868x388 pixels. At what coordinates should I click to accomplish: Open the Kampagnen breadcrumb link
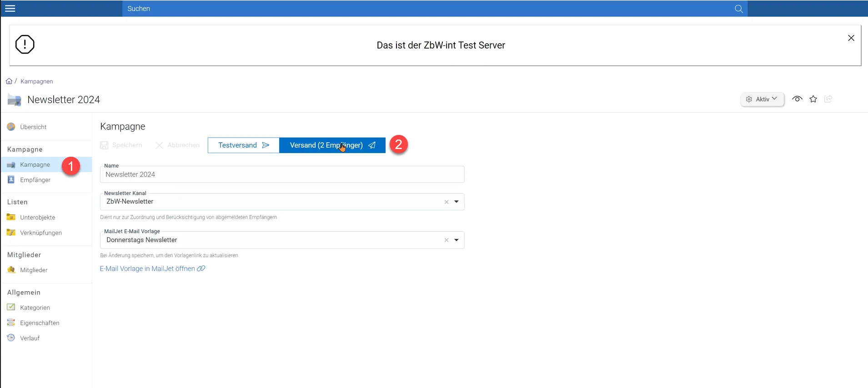click(37, 81)
